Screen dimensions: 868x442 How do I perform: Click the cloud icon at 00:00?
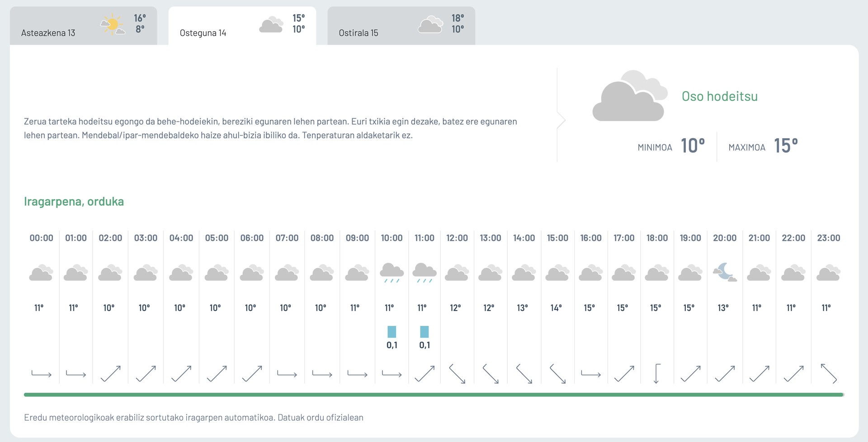click(x=41, y=273)
